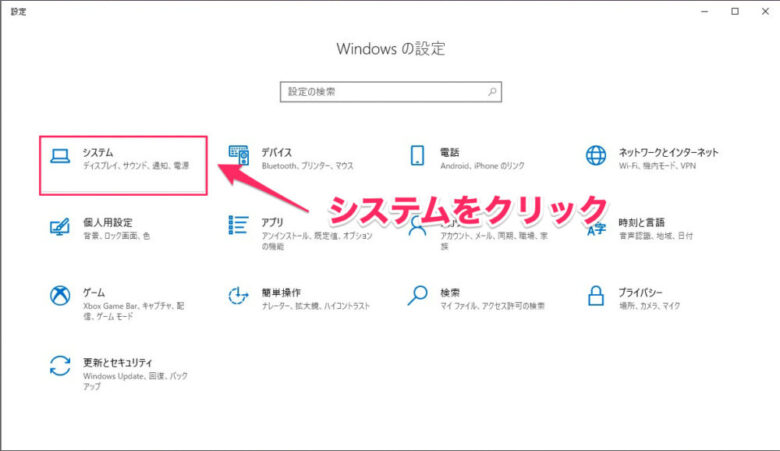This screenshot has width=780, height=451.
Task: Open the 検索 settings title
Action: pos(450,292)
